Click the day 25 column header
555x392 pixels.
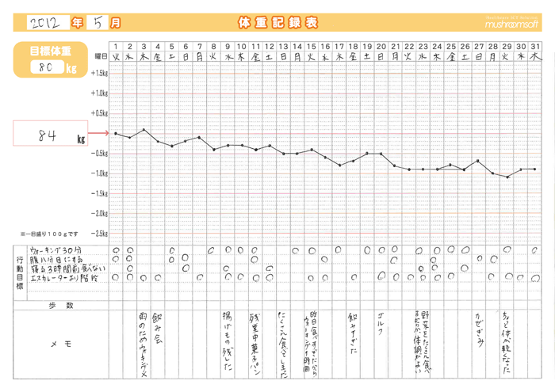click(451, 46)
